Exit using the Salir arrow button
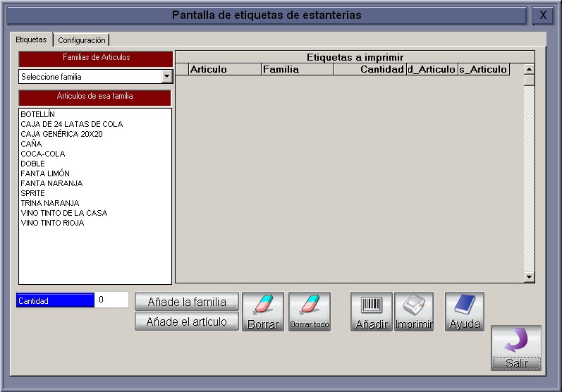Image resolution: width=562 pixels, height=392 pixels. coord(516,348)
